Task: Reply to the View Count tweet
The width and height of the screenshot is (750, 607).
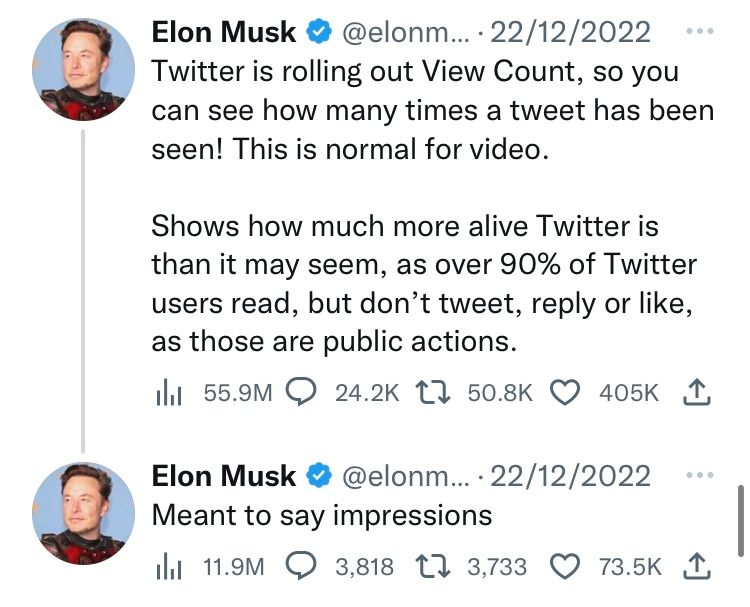Action: coord(300,392)
